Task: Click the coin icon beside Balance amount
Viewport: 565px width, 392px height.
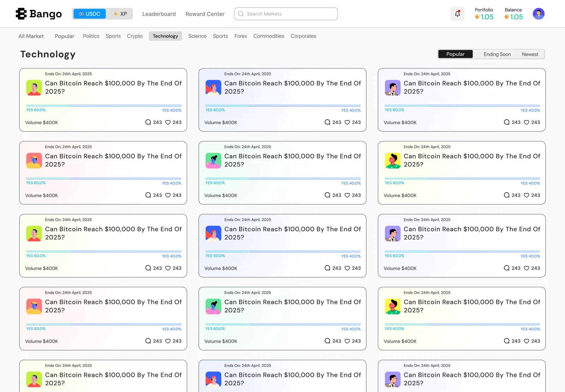Action: click(507, 17)
